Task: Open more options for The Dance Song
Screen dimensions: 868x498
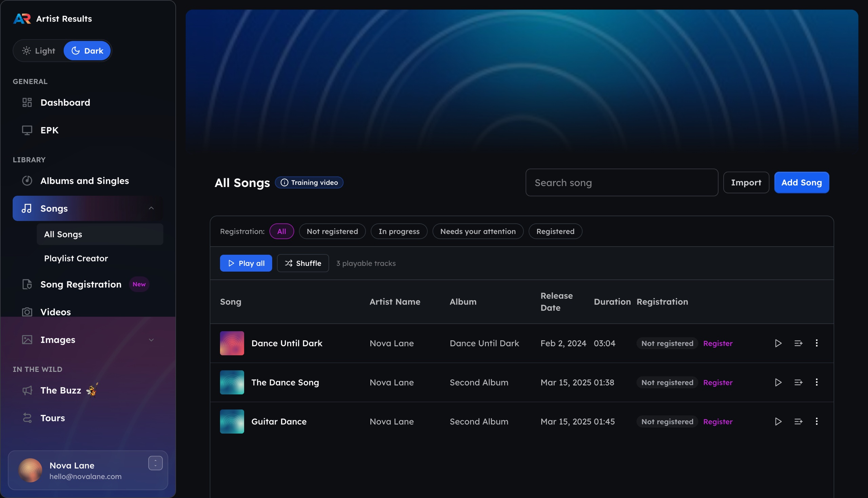Action: pyautogui.click(x=817, y=382)
